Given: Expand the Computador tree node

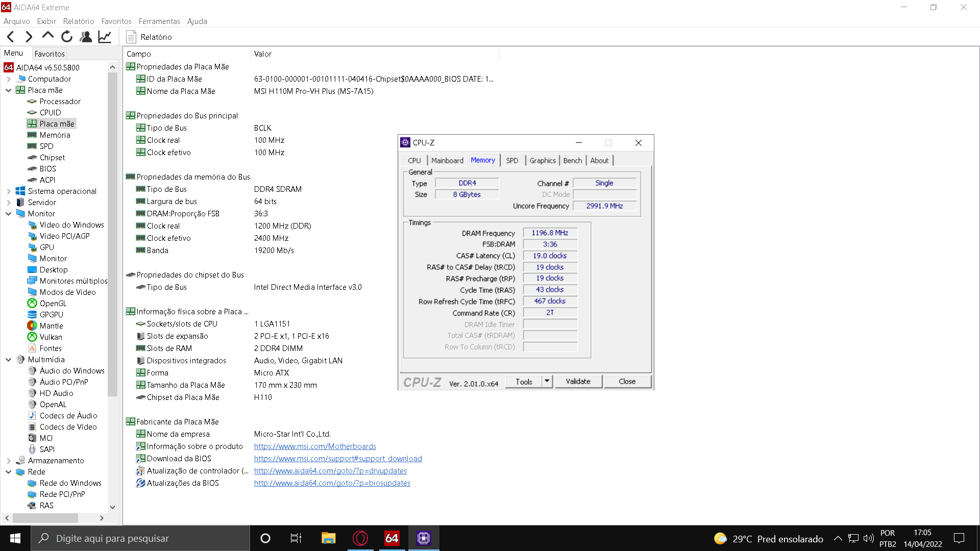Looking at the screenshot, I should click(9, 79).
